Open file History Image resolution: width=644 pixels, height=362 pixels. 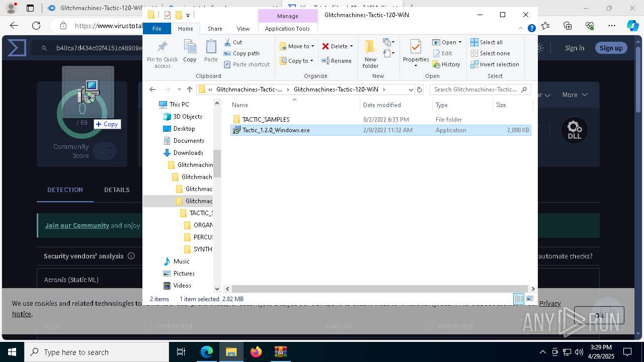pyautogui.click(x=446, y=64)
